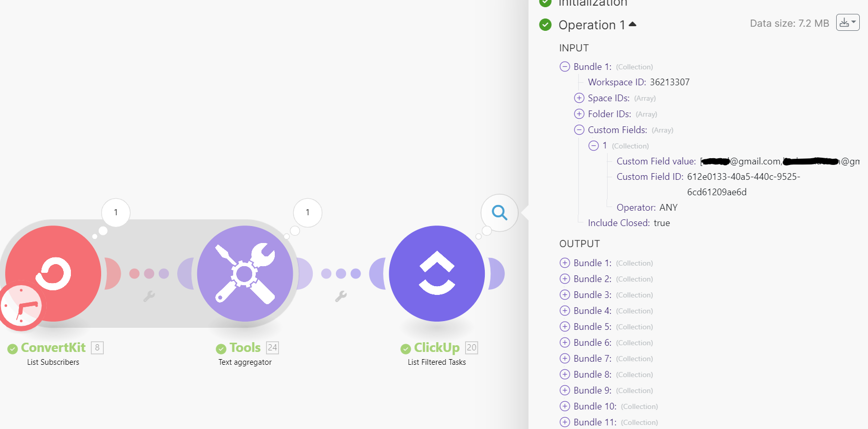Expand output Bundle 11

pyautogui.click(x=565, y=422)
